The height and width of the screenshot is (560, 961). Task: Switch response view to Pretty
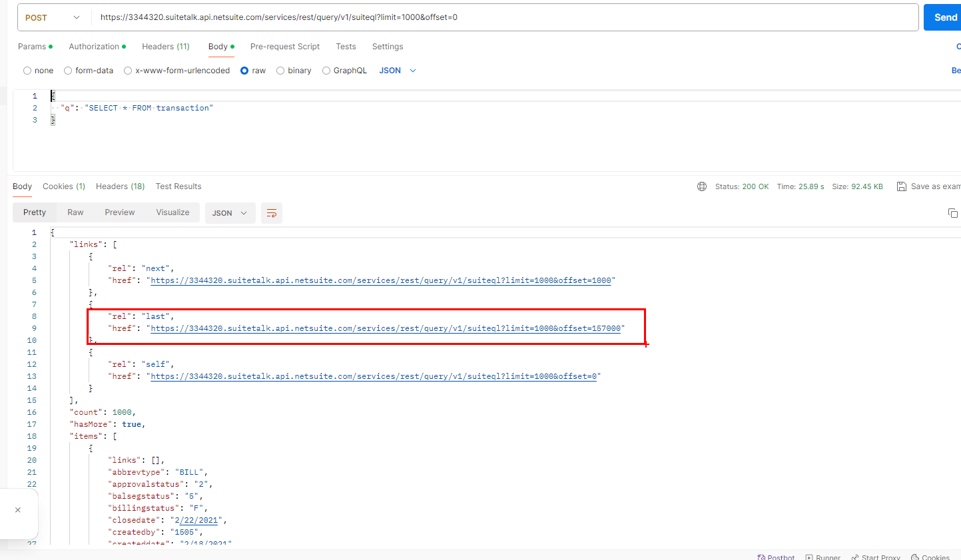pos(35,212)
